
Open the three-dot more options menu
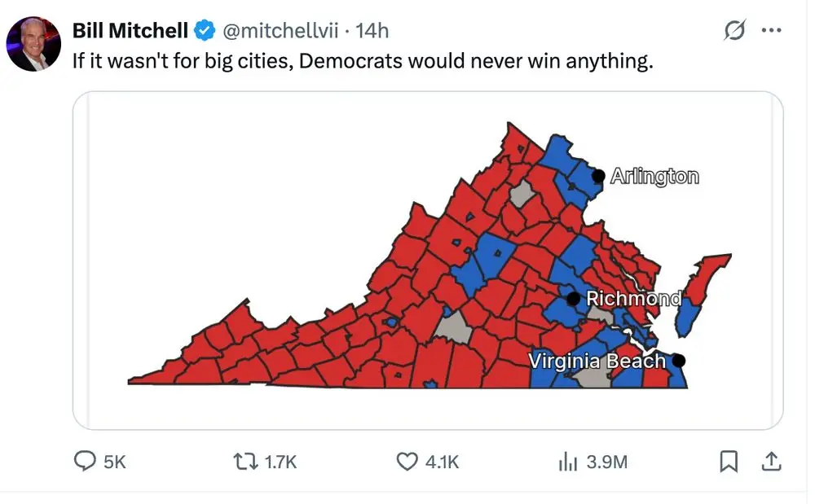[770, 30]
